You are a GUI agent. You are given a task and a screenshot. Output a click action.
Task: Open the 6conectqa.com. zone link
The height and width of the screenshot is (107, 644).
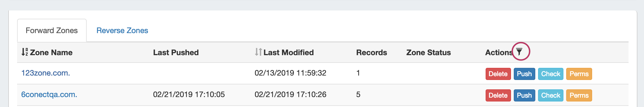pos(49,95)
